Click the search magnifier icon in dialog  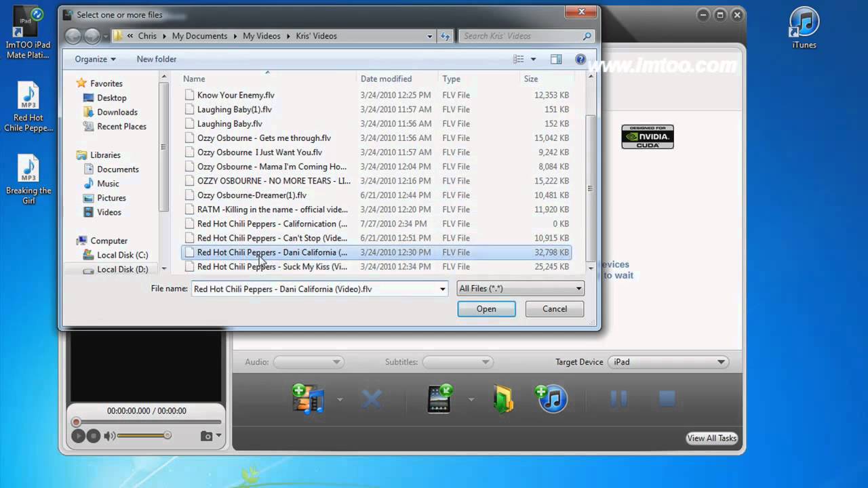tap(587, 36)
